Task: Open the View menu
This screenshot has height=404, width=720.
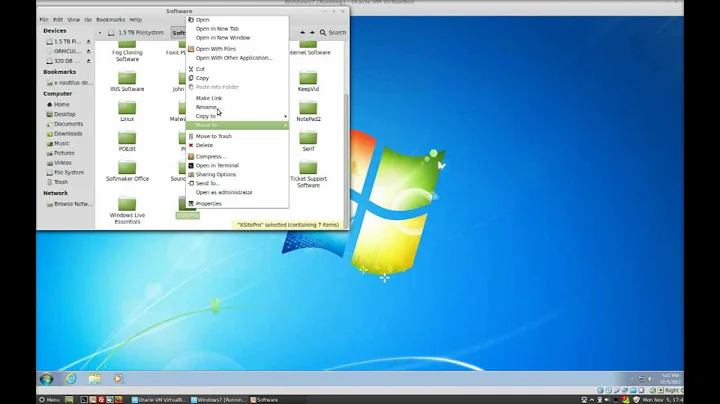Action: [73, 20]
